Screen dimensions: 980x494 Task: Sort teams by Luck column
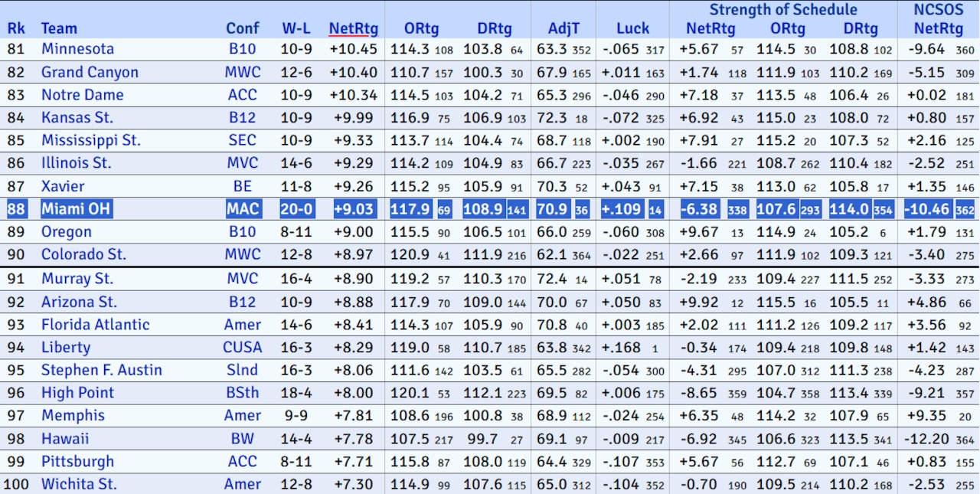tap(632, 28)
